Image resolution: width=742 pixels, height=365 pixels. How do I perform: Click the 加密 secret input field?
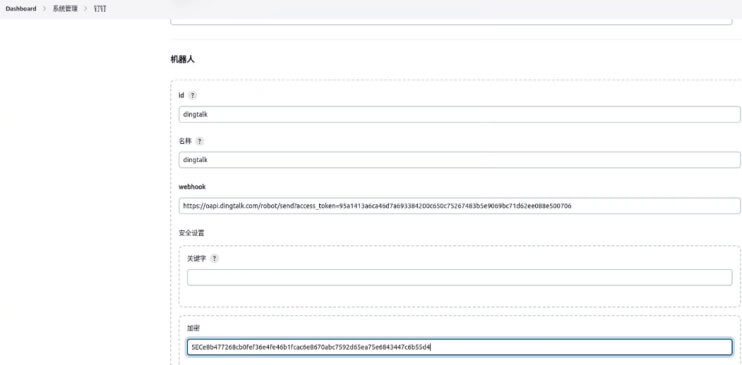coord(459,347)
